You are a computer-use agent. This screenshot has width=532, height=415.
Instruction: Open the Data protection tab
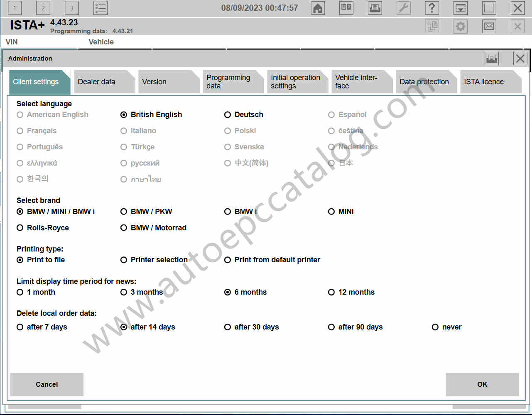coord(426,82)
